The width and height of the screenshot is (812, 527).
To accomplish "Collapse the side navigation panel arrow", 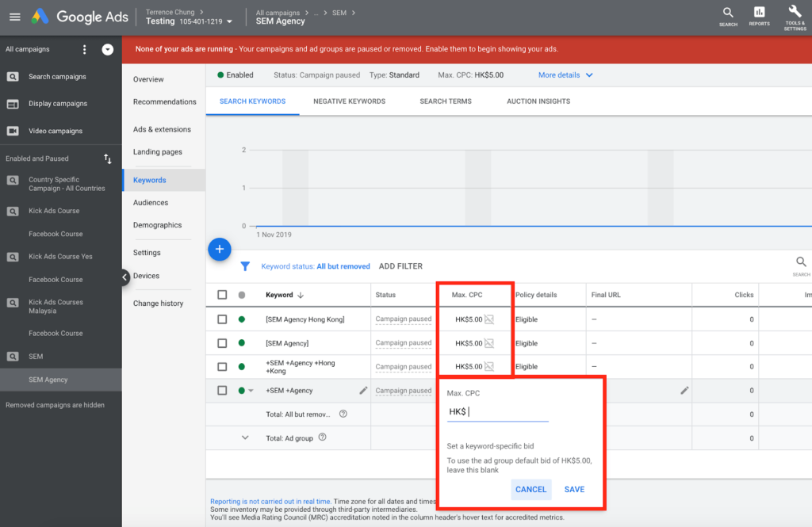I will pos(124,277).
